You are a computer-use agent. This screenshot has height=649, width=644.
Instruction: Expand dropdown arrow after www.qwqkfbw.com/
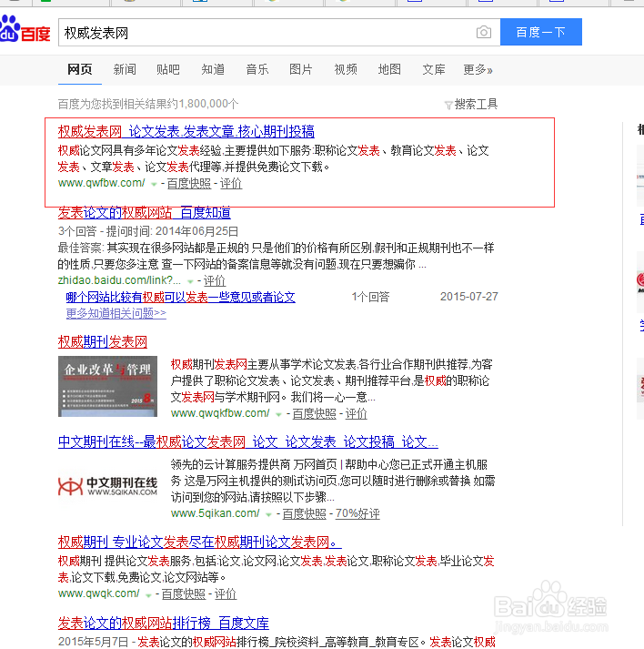(278, 414)
